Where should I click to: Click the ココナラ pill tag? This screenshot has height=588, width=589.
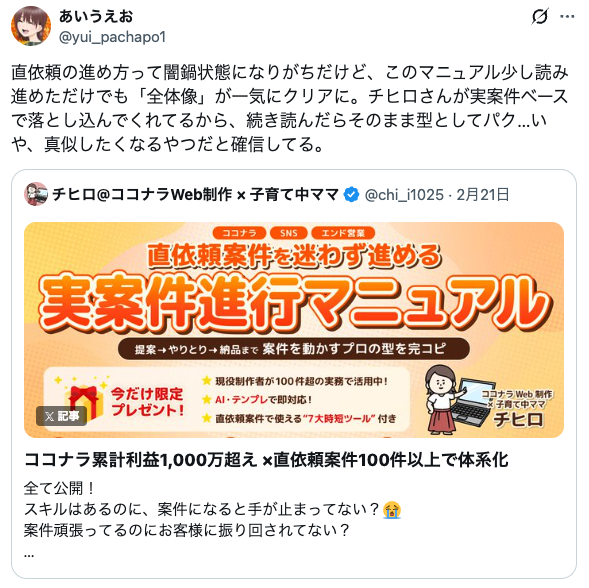click(239, 233)
